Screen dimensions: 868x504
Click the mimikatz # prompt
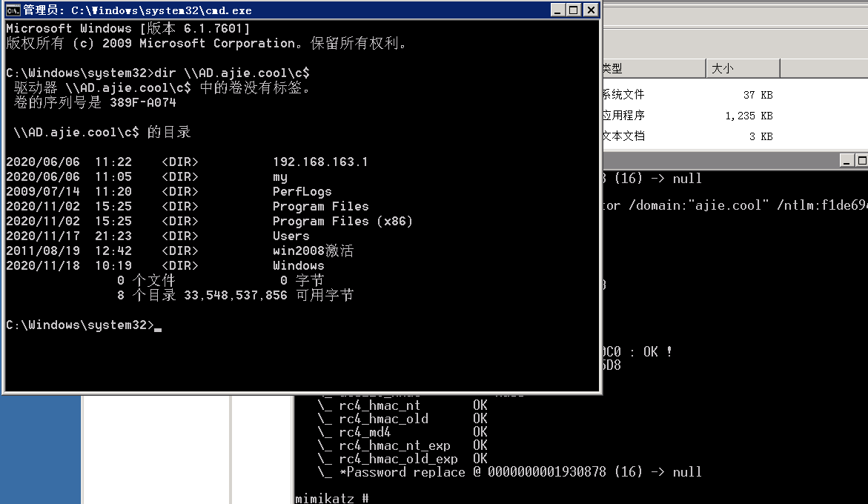coord(331,498)
